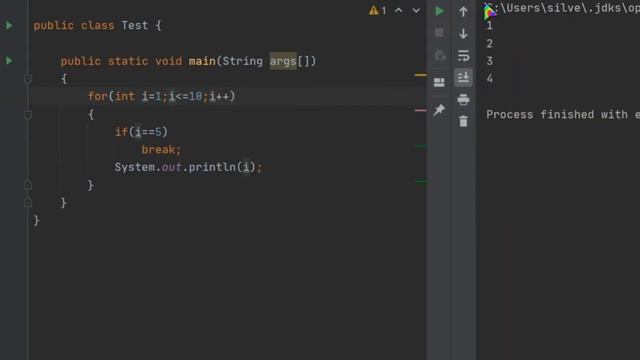640x360 pixels.
Task: Click the for loop closing brace fold marker
Action: (28, 185)
